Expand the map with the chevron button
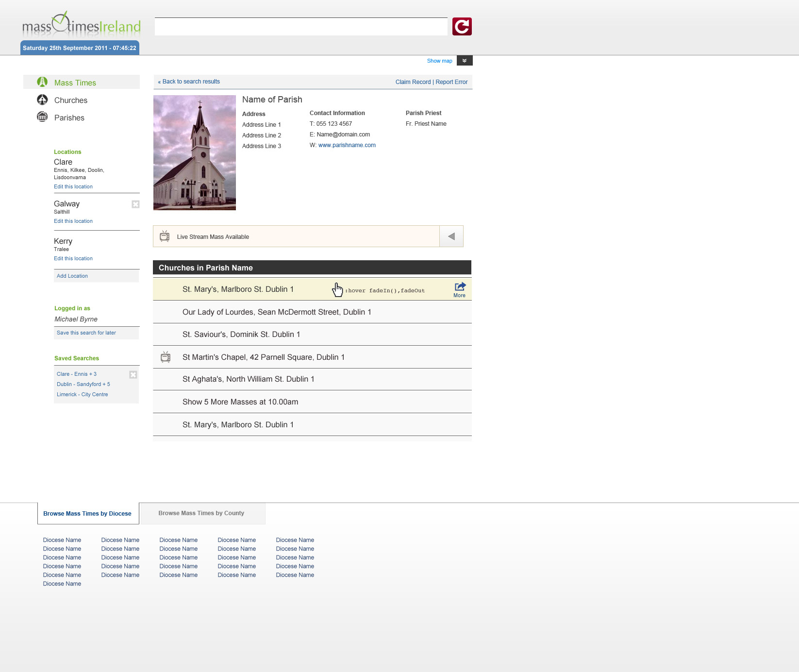This screenshot has width=799, height=672. (465, 61)
